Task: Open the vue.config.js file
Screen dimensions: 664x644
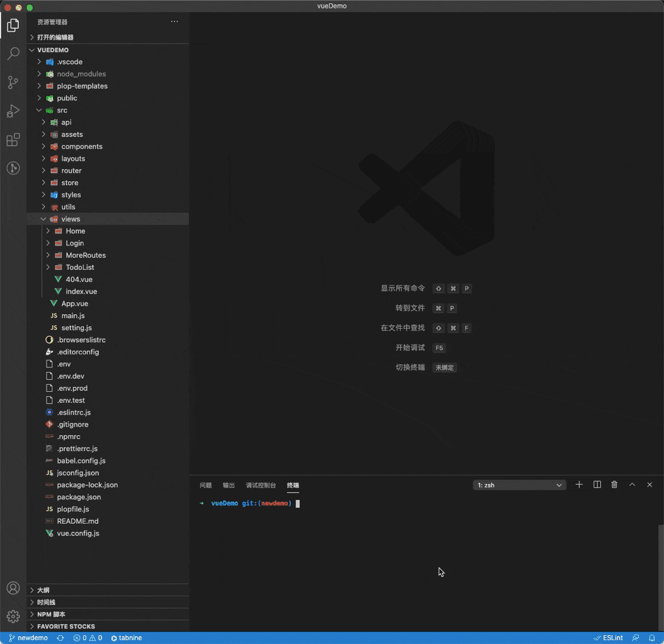Action: [x=108, y=533]
